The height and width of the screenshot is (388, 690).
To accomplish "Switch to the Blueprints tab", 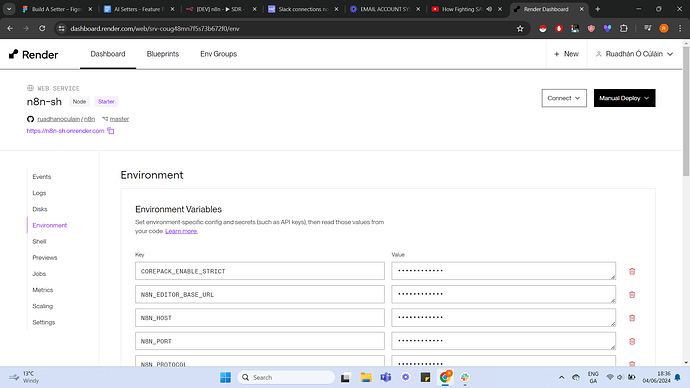I will click(163, 54).
